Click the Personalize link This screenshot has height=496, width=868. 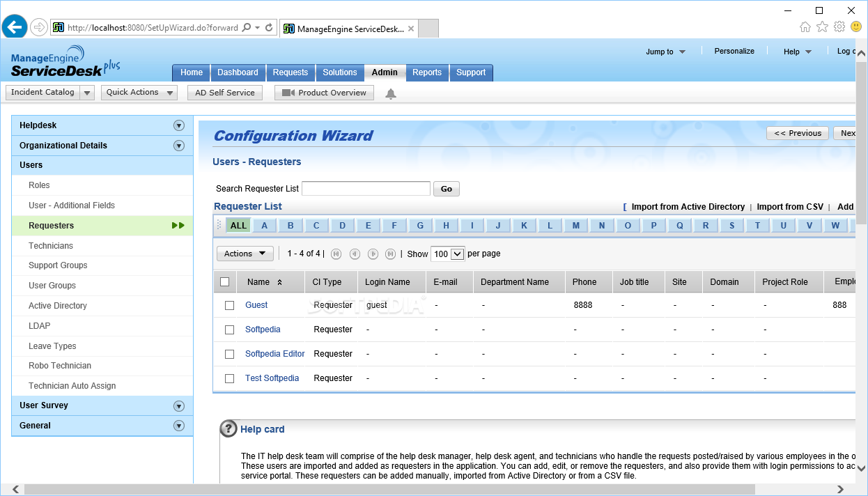(x=734, y=51)
